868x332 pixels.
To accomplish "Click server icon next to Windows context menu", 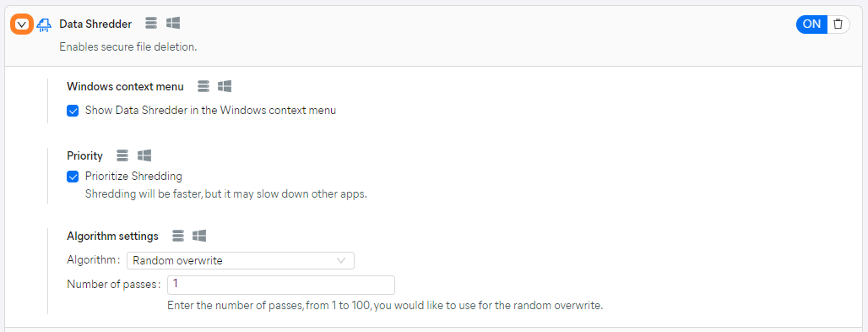I will [x=204, y=86].
